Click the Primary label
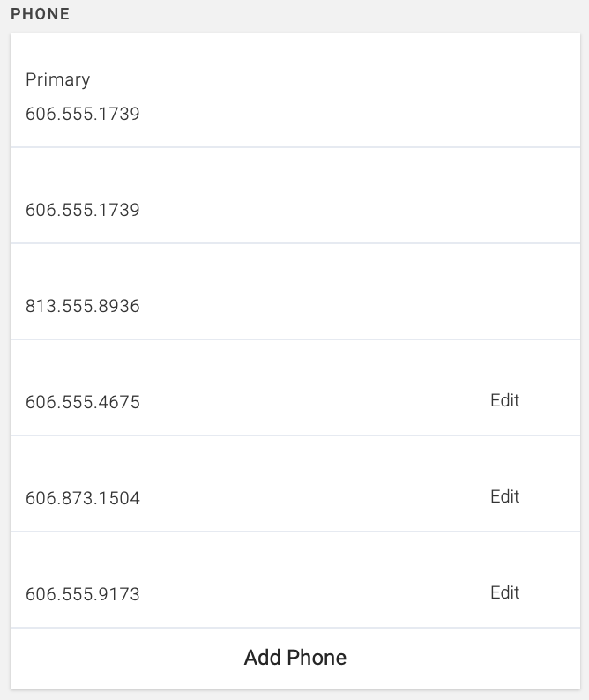The width and height of the screenshot is (589, 700). tap(58, 80)
